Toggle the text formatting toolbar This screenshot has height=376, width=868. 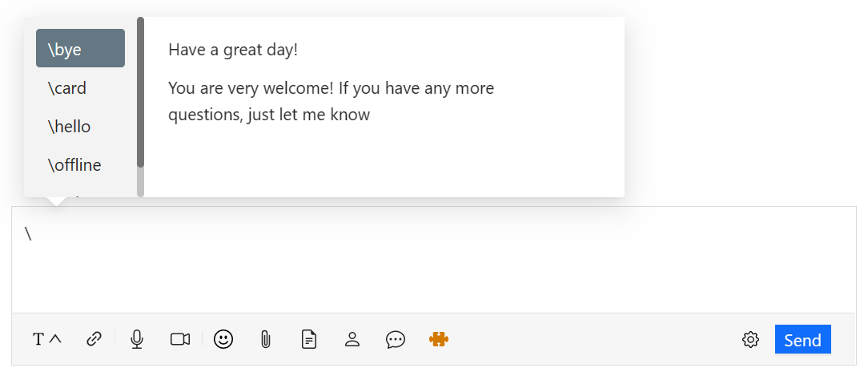[46, 339]
